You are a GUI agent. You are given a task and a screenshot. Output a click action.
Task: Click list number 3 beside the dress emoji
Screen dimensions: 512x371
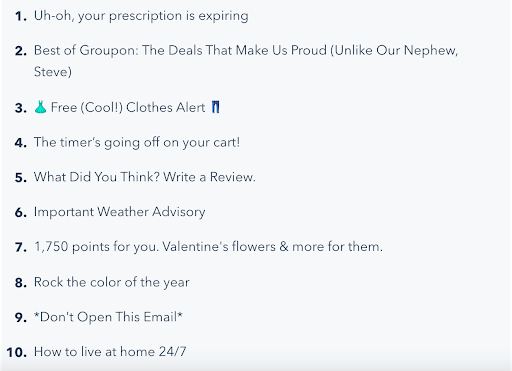tap(21, 108)
